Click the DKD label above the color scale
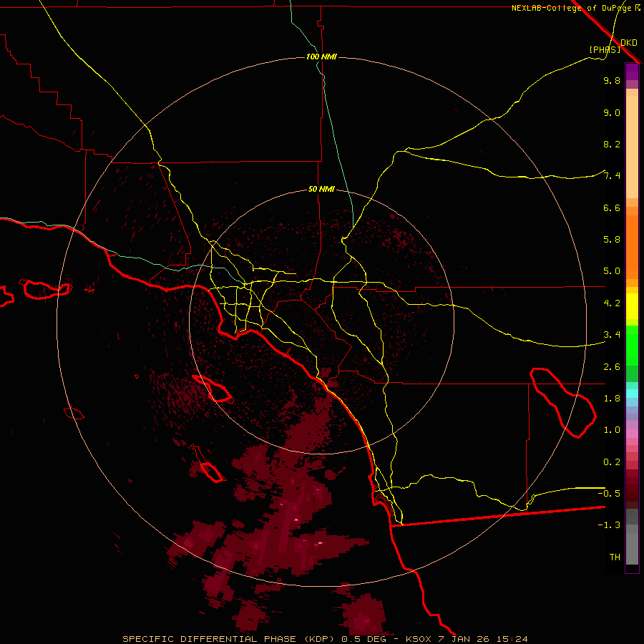Image resolution: width=644 pixels, height=644 pixels. click(629, 43)
